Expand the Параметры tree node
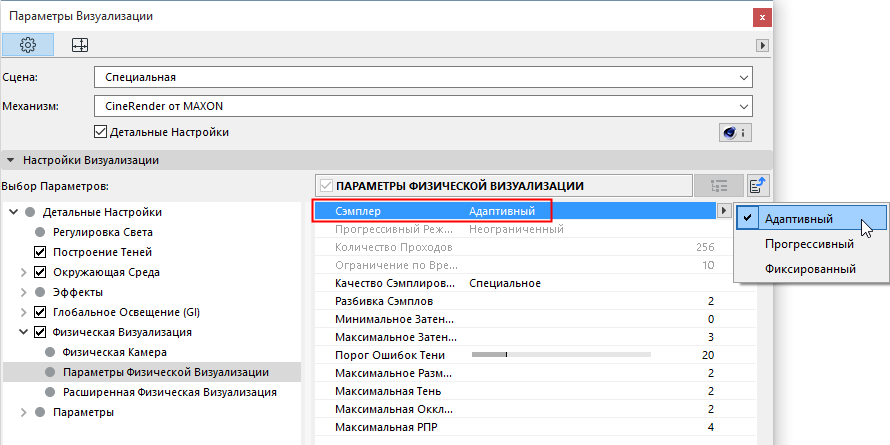 (23, 412)
